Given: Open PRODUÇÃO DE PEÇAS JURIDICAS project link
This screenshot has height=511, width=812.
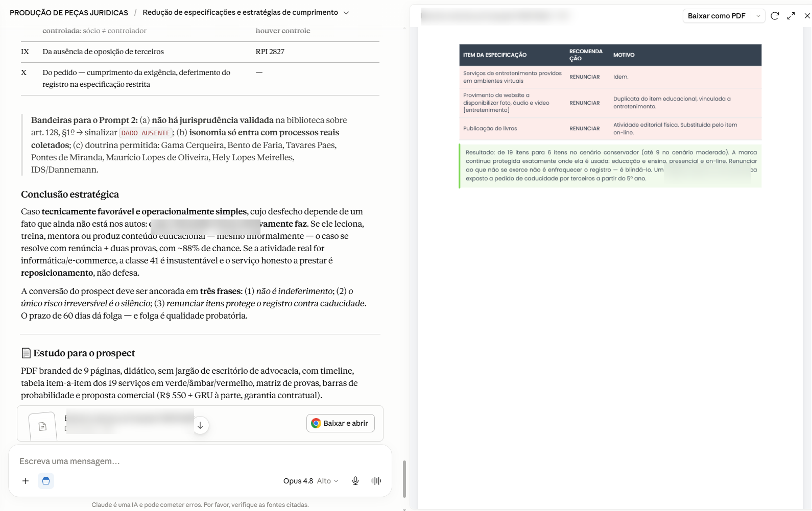Looking at the screenshot, I should tap(69, 13).
